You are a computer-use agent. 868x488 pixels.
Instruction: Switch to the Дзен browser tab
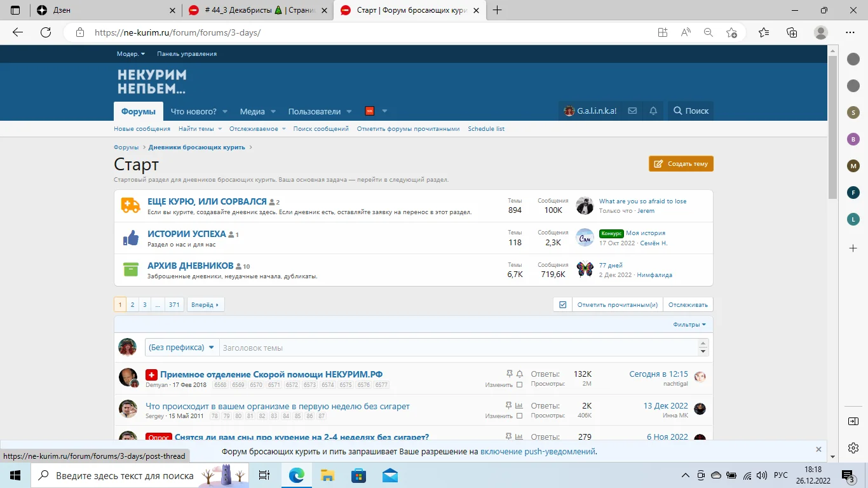pyautogui.click(x=107, y=10)
